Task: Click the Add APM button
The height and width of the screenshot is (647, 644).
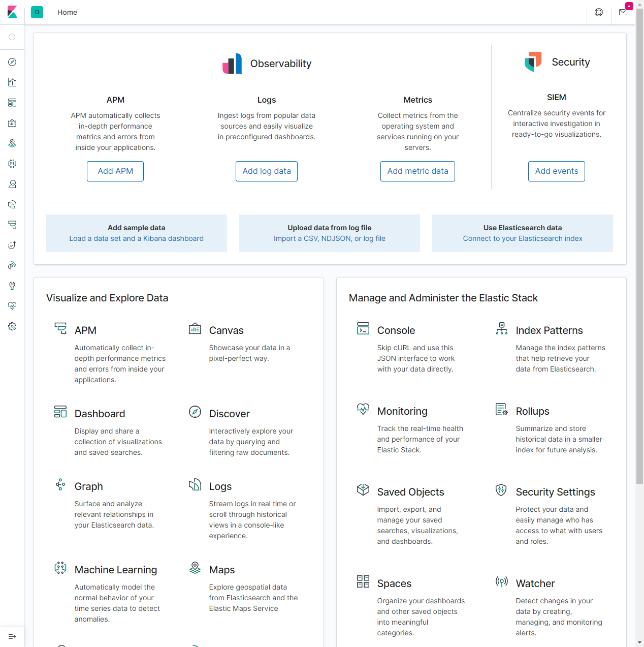Action: (x=115, y=171)
